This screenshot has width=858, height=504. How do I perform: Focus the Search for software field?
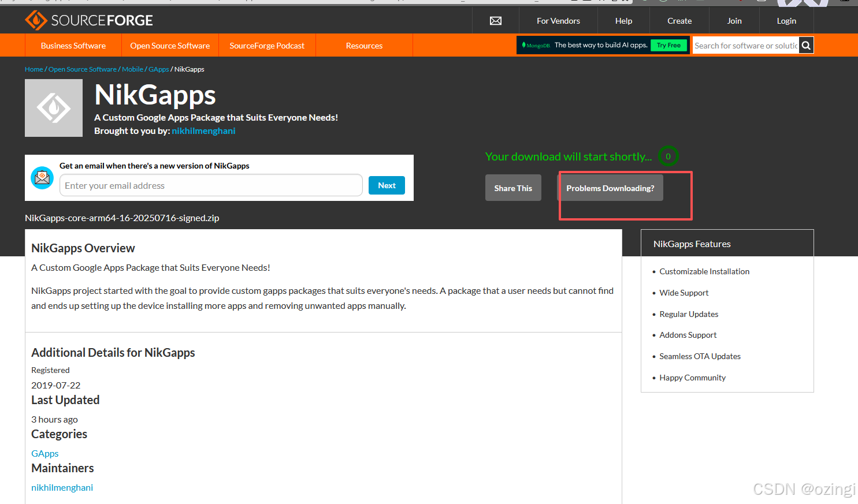[746, 46]
